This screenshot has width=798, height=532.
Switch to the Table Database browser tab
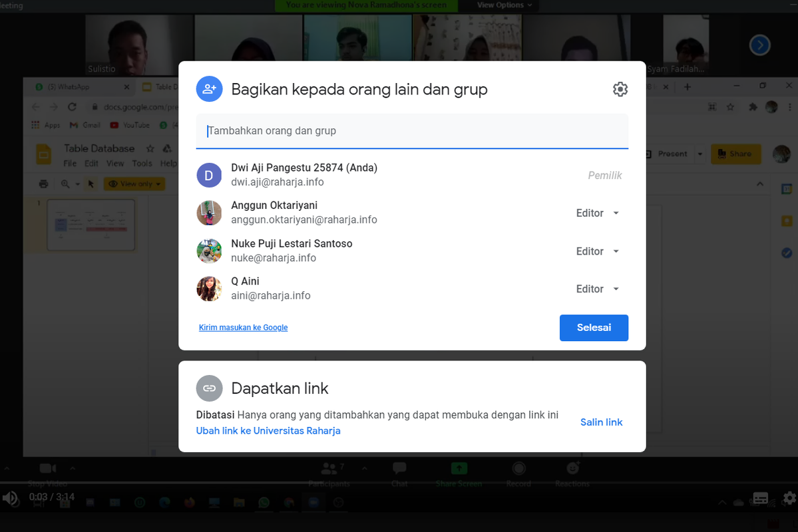159,87
